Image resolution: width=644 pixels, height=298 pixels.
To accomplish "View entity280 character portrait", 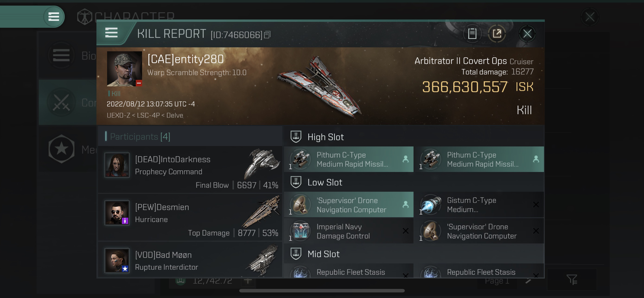I will tap(124, 69).
